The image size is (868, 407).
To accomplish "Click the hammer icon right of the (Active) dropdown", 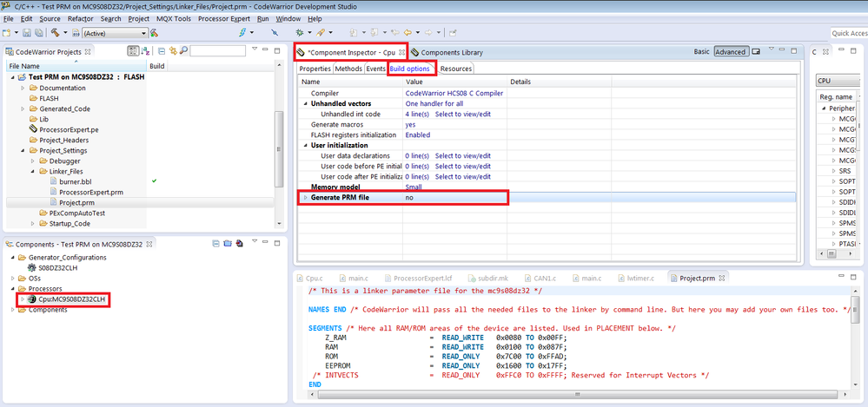I will point(153,33).
